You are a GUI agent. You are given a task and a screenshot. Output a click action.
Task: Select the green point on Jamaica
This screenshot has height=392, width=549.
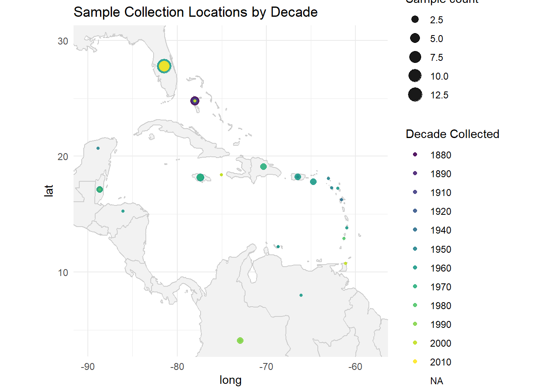click(200, 178)
